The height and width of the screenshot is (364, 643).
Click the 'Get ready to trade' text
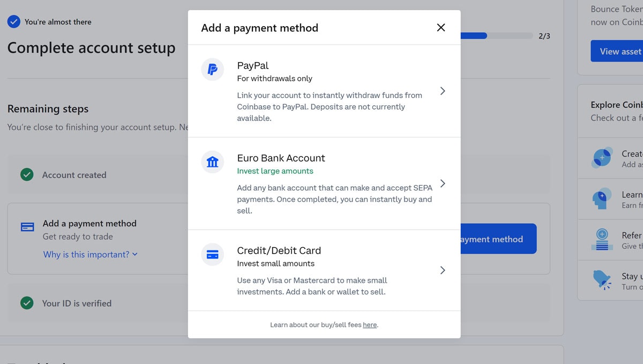[x=78, y=237]
